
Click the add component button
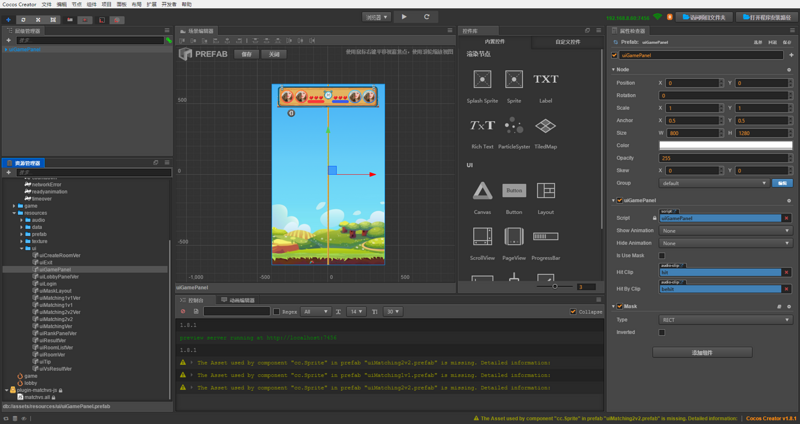pos(702,353)
